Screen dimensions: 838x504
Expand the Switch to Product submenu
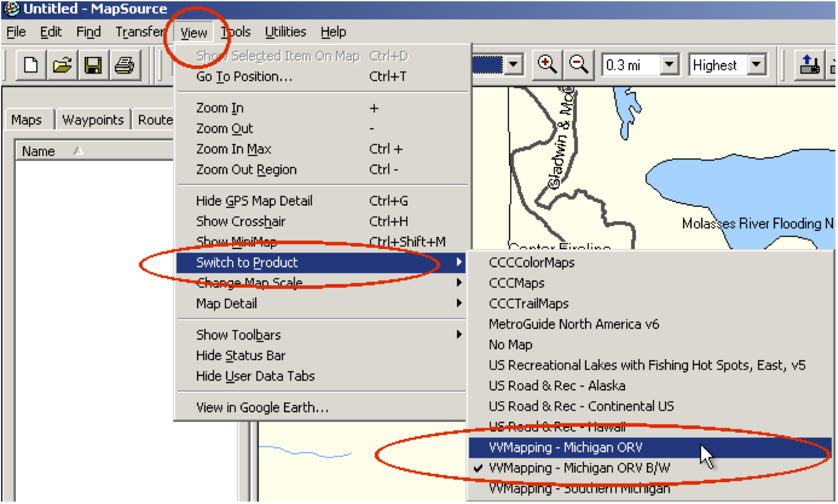[x=321, y=262]
